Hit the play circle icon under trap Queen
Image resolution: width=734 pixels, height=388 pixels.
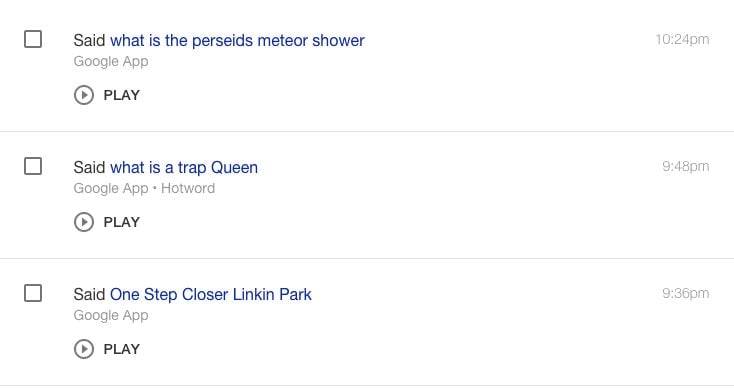84,222
